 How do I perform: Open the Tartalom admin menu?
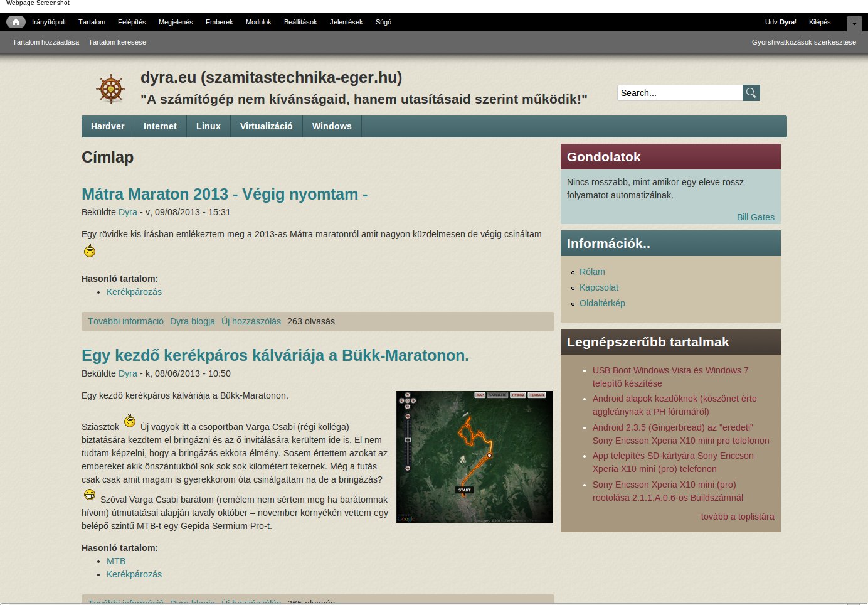click(x=92, y=22)
